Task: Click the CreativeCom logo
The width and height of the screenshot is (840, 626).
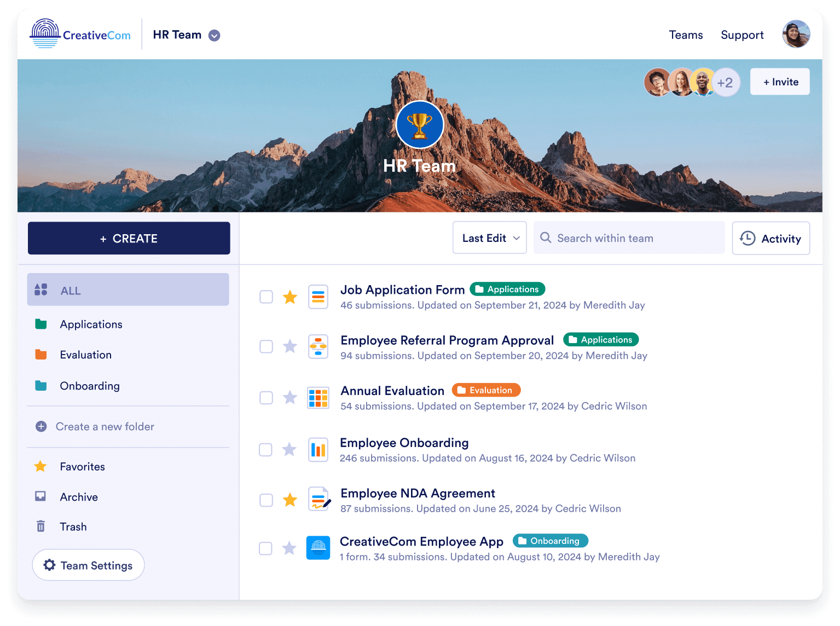Action: (80, 34)
